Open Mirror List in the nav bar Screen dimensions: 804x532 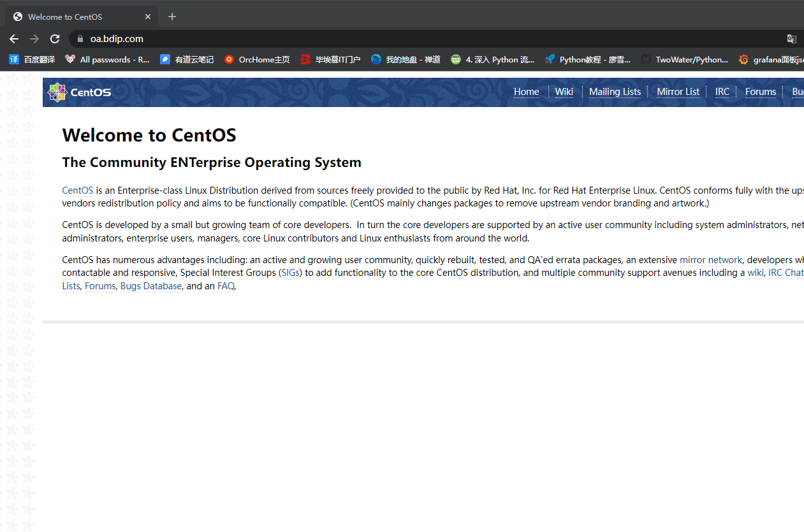pos(678,92)
